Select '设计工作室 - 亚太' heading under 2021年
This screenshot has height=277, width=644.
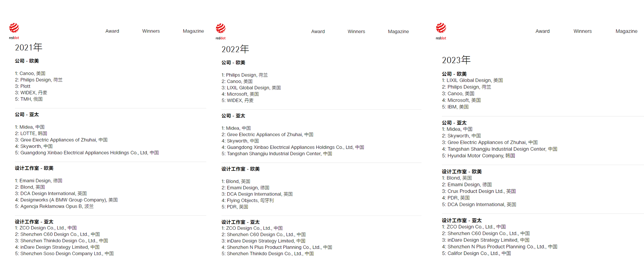pyautogui.click(x=34, y=222)
